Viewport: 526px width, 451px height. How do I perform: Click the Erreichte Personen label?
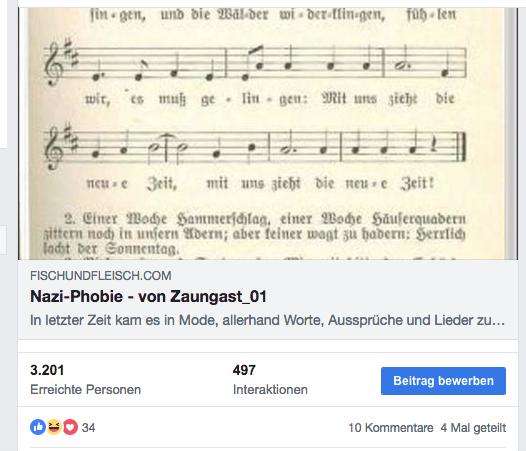(85, 390)
